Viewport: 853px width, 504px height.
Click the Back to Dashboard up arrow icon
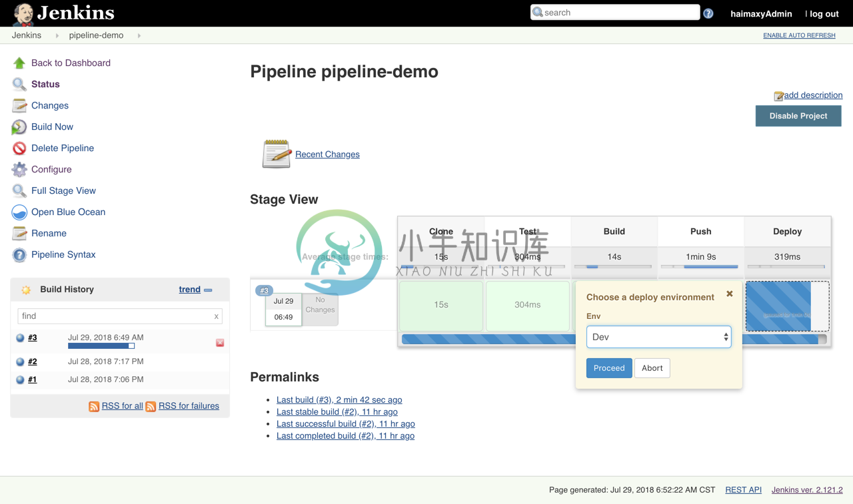click(x=19, y=63)
